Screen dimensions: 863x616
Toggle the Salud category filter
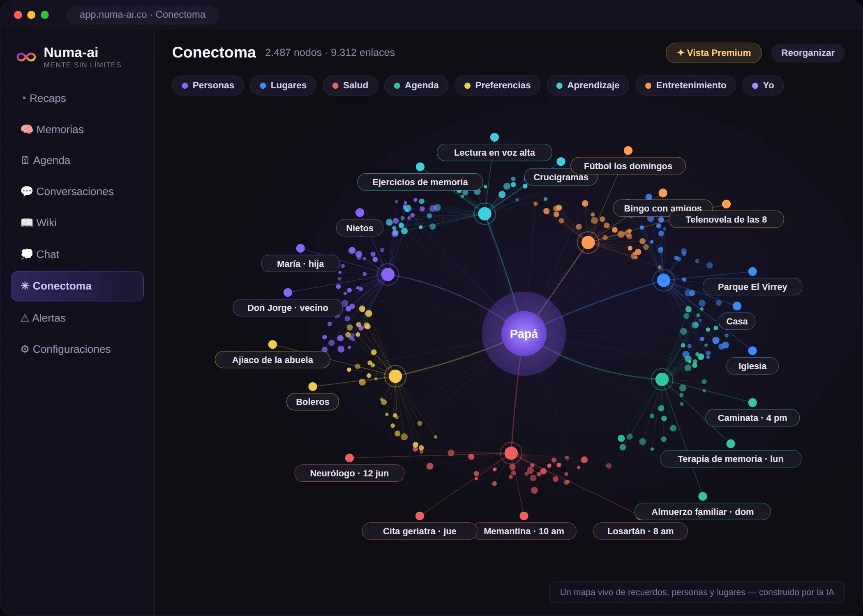(x=350, y=85)
